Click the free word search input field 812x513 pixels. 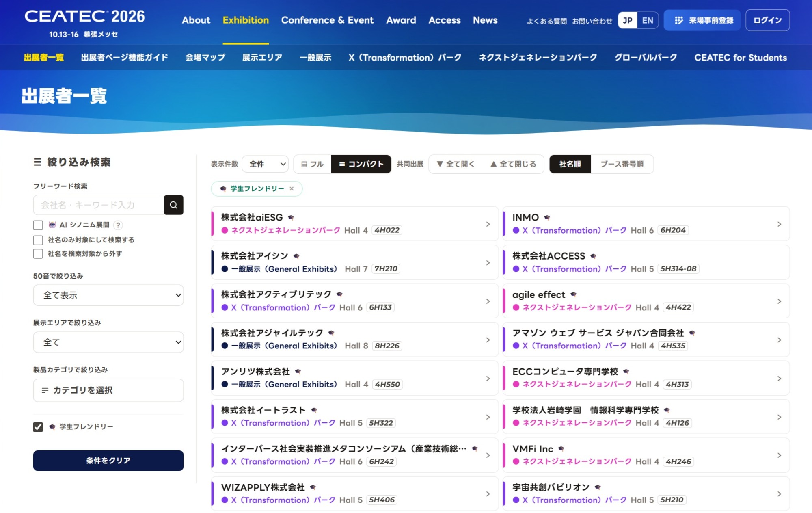coord(99,205)
